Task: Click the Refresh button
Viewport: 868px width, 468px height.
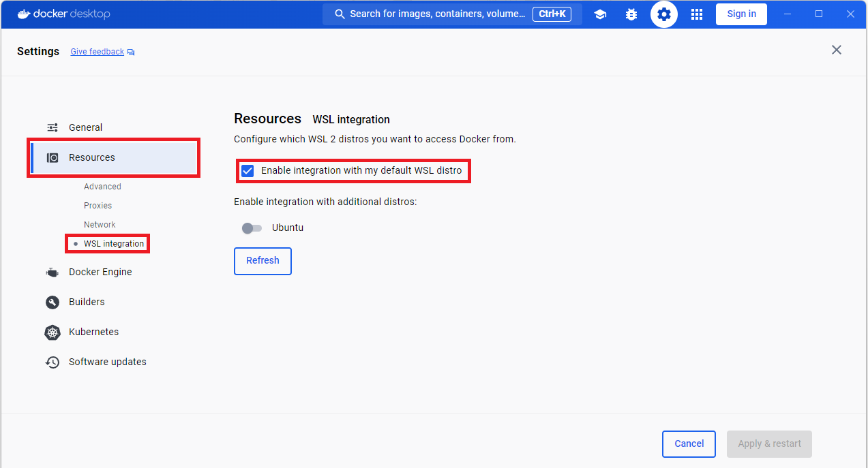Action: [263, 261]
